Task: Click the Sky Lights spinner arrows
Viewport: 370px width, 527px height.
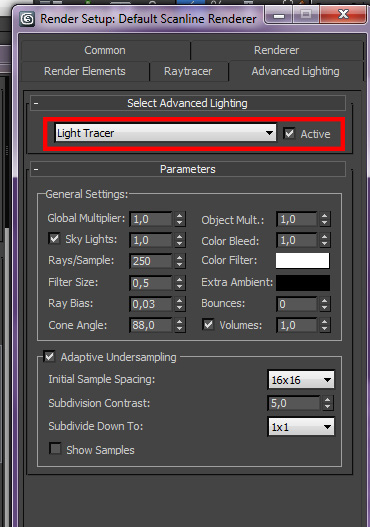Action: click(x=180, y=240)
